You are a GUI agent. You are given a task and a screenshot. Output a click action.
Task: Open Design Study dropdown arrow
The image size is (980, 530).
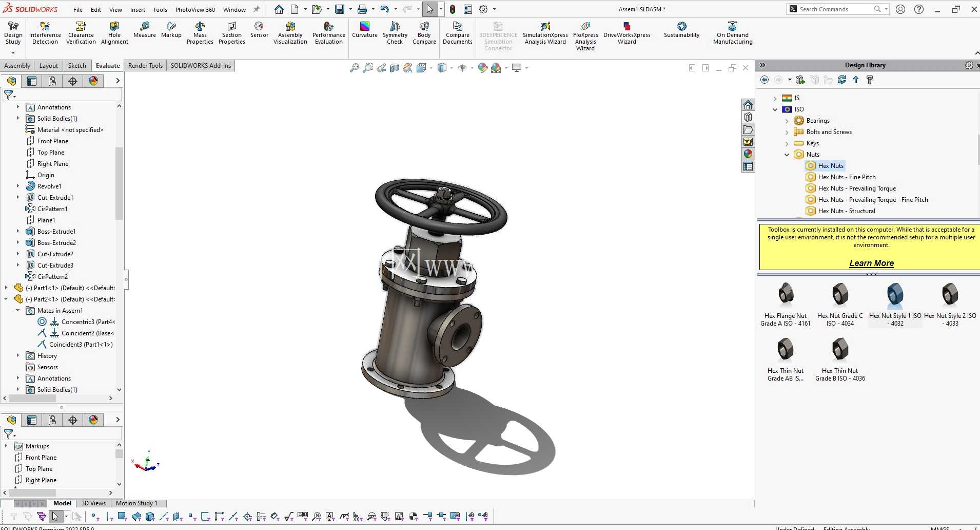(x=13, y=53)
